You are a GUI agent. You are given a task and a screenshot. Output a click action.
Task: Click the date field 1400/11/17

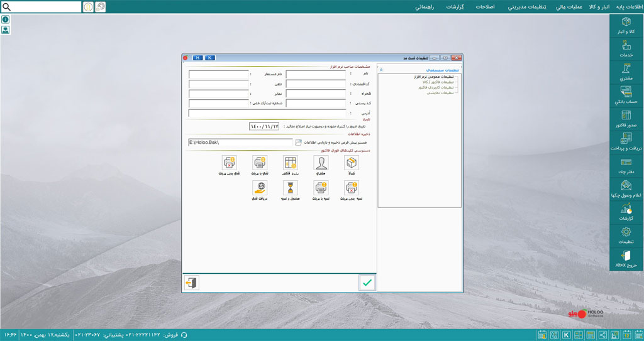point(264,126)
